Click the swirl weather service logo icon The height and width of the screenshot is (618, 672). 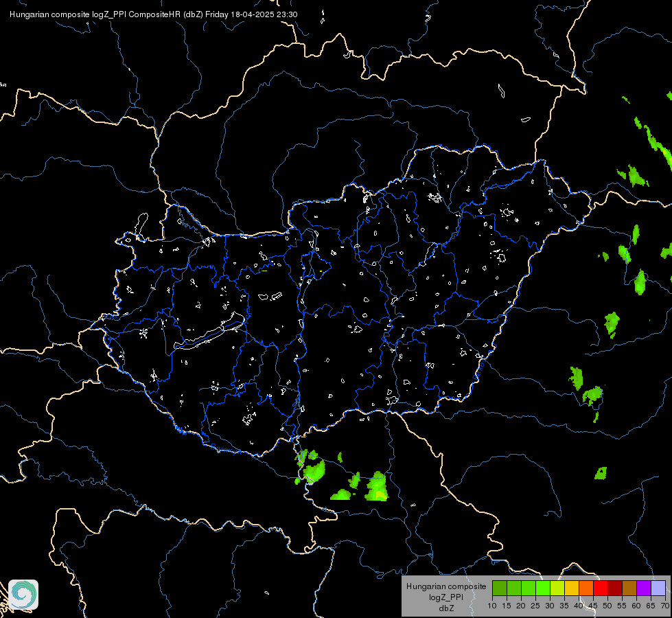(23, 595)
